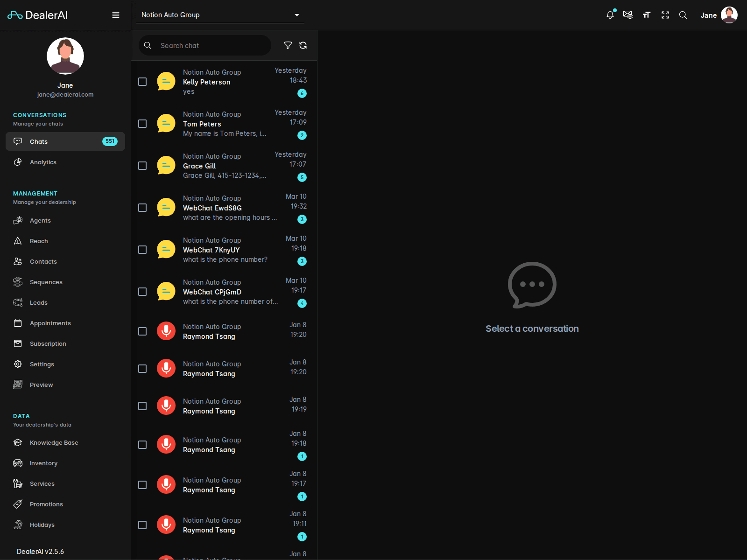Toggle fullscreen mode icon

[665, 15]
